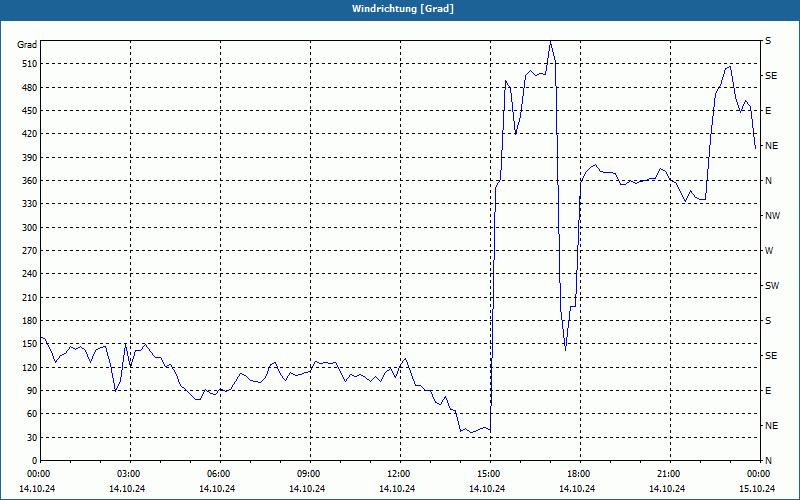Click the 14.10.24 date under 06:00
Viewport: 800px width, 500px height.
[217, 489]
